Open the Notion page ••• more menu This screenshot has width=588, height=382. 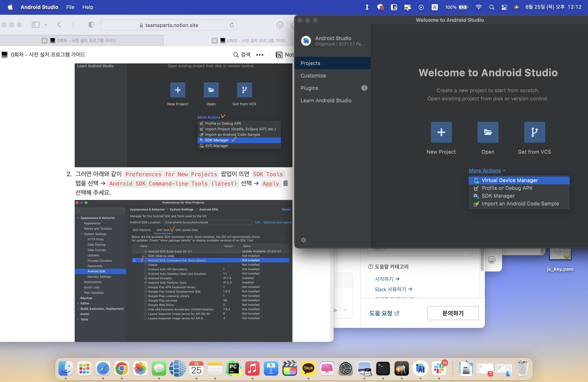click(x=260, y=55)
